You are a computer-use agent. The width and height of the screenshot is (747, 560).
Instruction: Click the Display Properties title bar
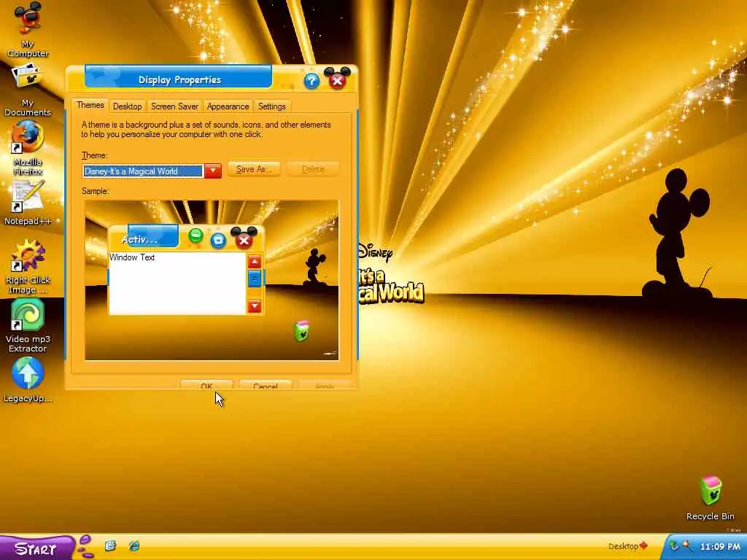(x=179, y=77)
